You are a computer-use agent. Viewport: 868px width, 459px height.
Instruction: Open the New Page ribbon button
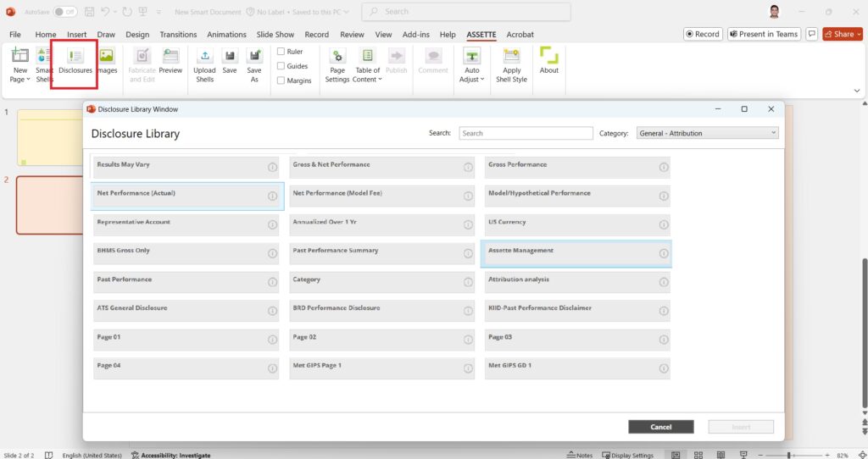pos(20,64)
